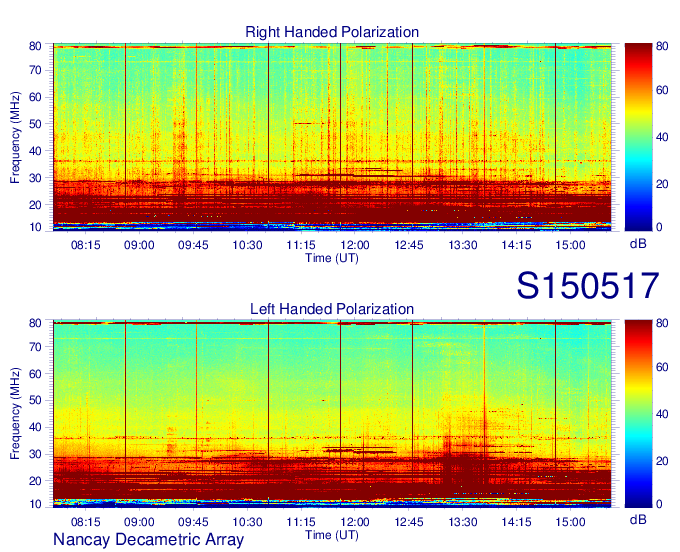This screenshot has width=680, height=552.
Task: Click the 09:45 time tick of the Left Handed plot
Action: (193, 522)
